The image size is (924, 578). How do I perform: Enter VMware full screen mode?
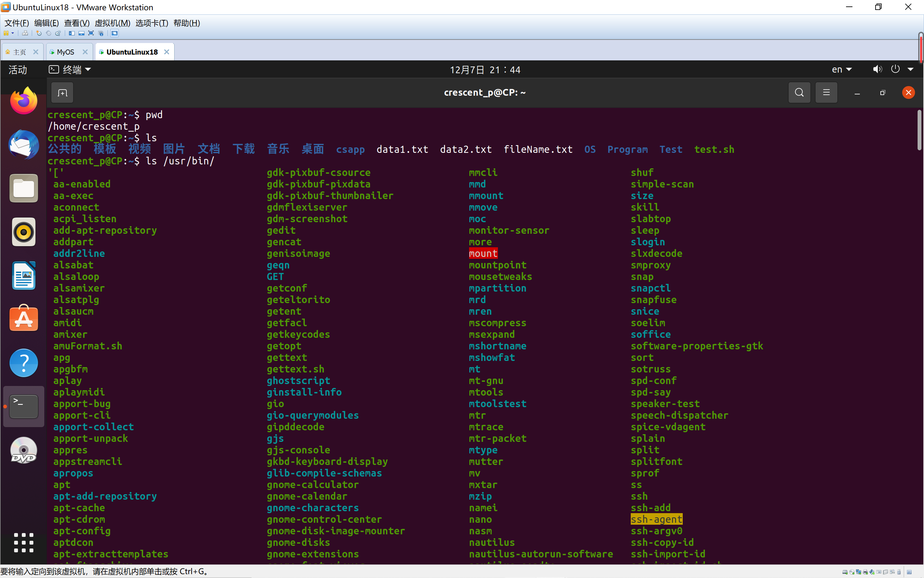click(x=91, y=33)
